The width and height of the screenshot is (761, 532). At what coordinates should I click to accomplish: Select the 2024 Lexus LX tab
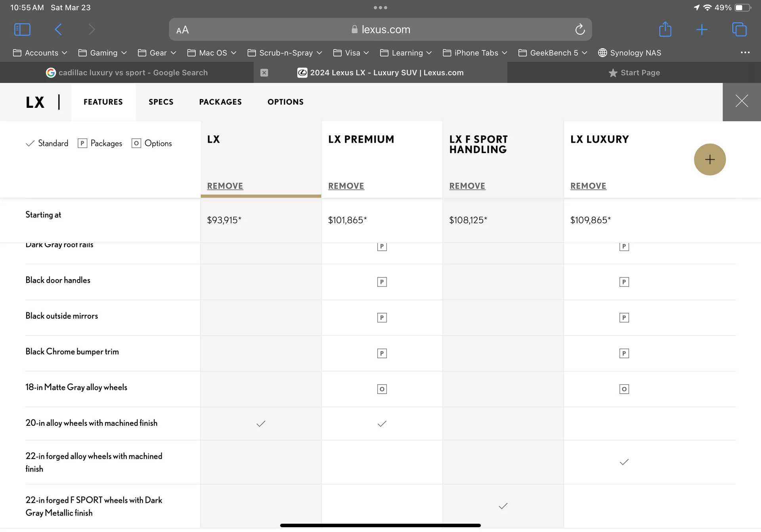(x=380, y=73)
